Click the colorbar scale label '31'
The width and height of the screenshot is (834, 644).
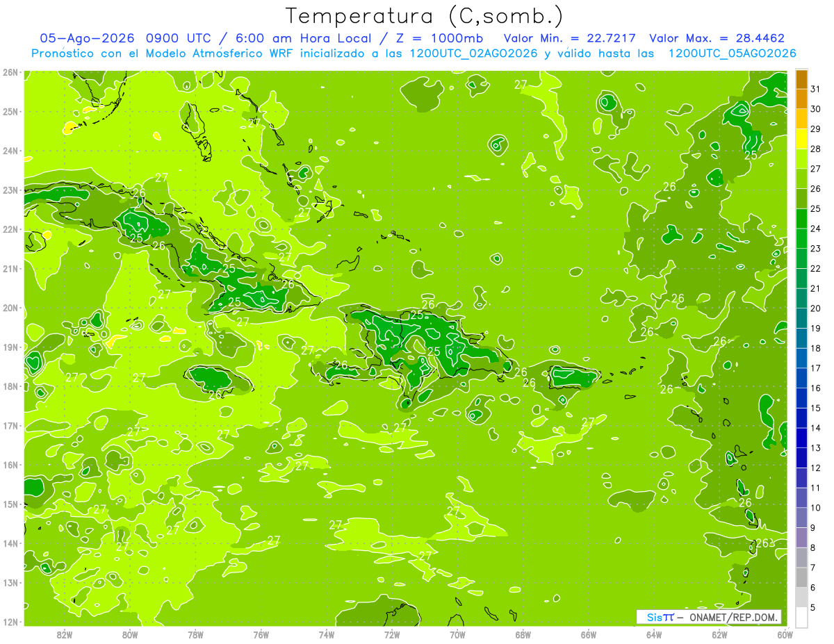click(816, 89)
